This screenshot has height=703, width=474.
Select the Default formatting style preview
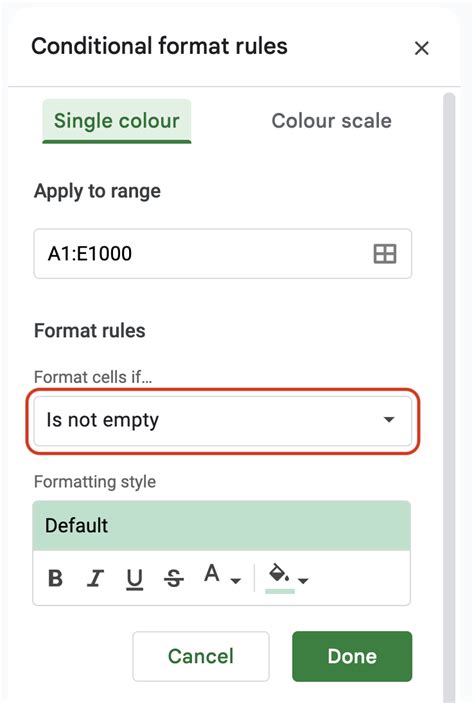pyautogui.click(x=222, y=525)
